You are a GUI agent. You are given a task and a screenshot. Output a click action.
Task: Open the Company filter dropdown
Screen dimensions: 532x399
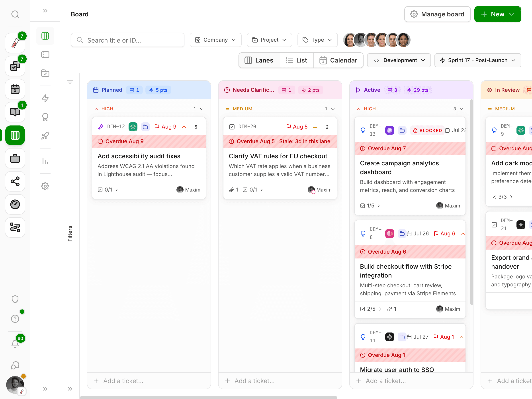(x=215, y=40)
